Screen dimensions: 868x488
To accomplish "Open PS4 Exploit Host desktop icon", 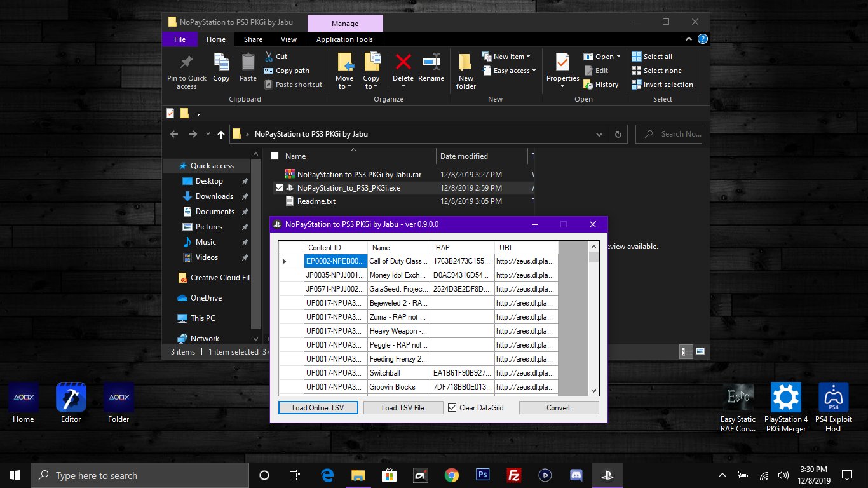I will click(834, 408).
